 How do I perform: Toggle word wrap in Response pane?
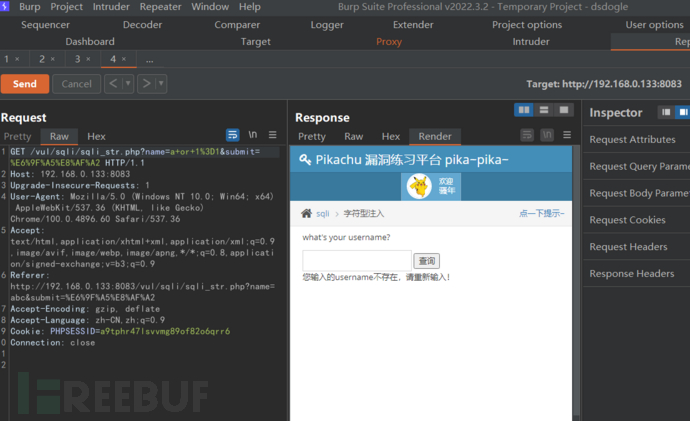point(527,135)
